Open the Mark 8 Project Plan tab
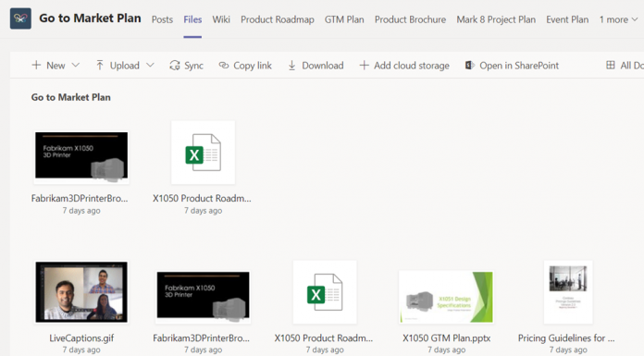This screenshot has height=356, width=644. [x=496, y=19]
